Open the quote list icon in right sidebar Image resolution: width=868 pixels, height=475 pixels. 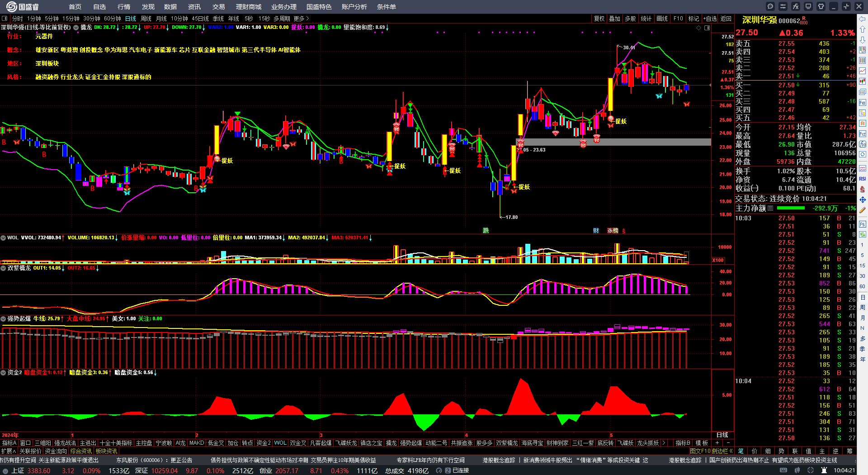[x=863, y=50]
